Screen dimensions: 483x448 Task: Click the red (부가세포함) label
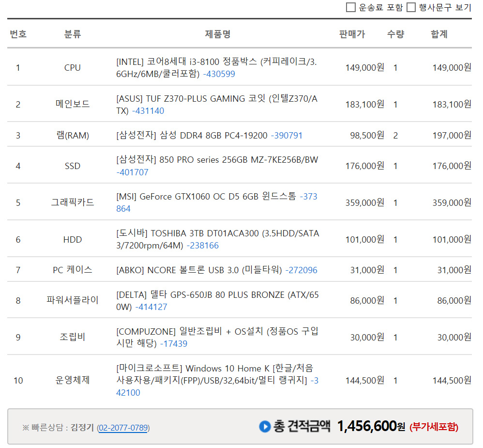pos(434,427)
